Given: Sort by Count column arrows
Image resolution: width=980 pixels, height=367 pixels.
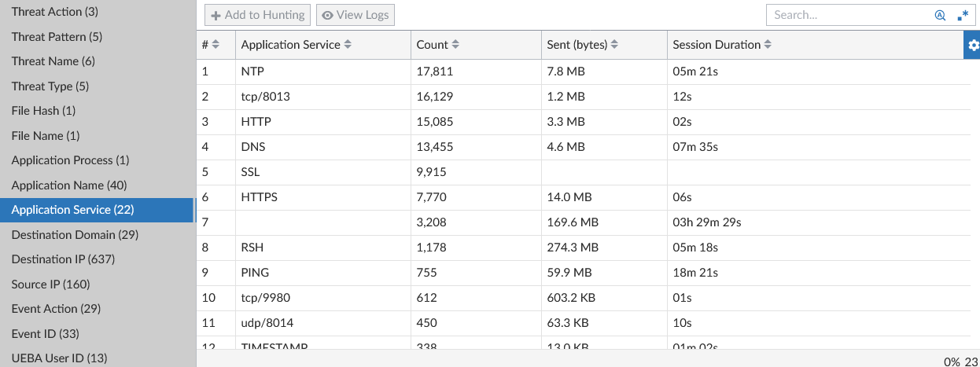Looking at the screenshot, I should coord(455,45).
